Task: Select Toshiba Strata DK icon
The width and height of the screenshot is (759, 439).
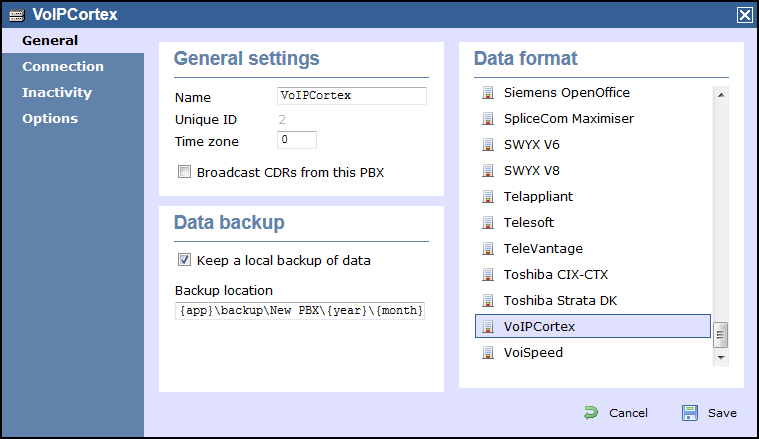Action: coord(488,301)
